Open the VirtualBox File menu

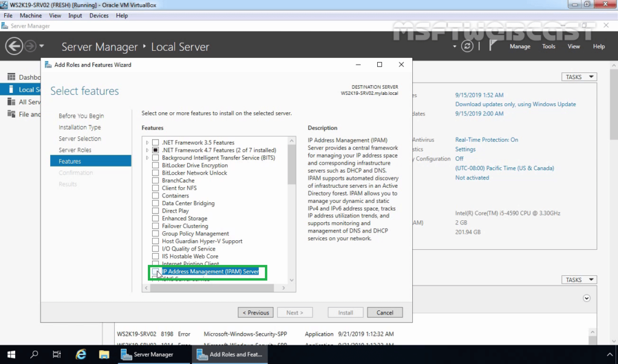8,15
